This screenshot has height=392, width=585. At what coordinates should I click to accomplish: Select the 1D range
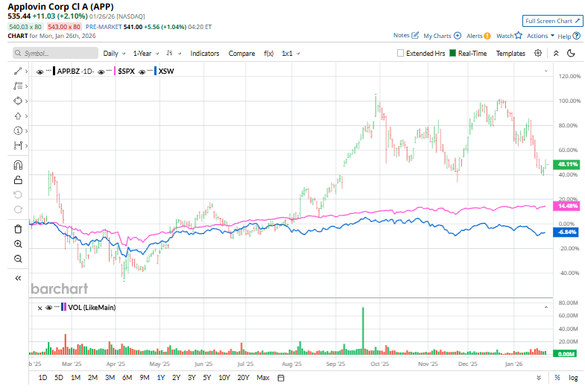tap(42, 378)
